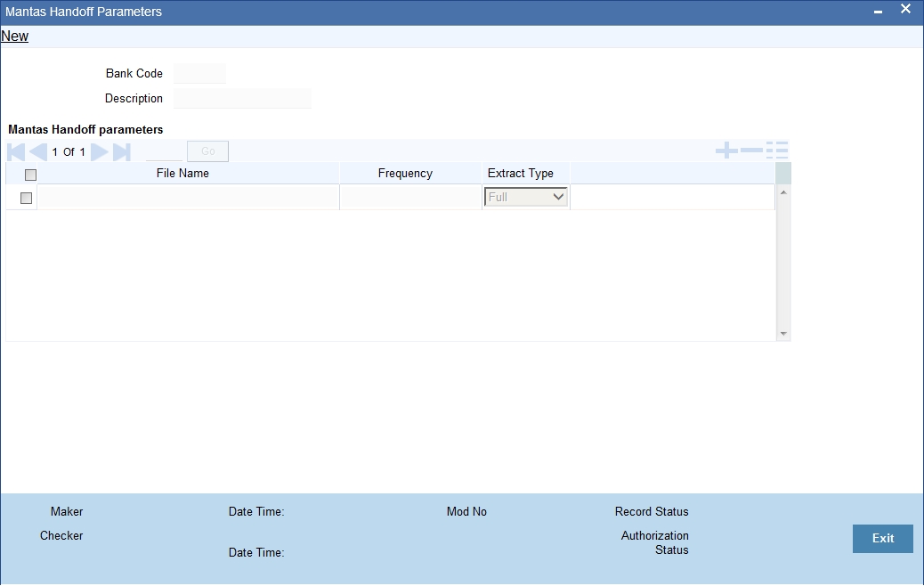Go to first page of records
This screenshot has width=924, height=586.
pos(16,151)
